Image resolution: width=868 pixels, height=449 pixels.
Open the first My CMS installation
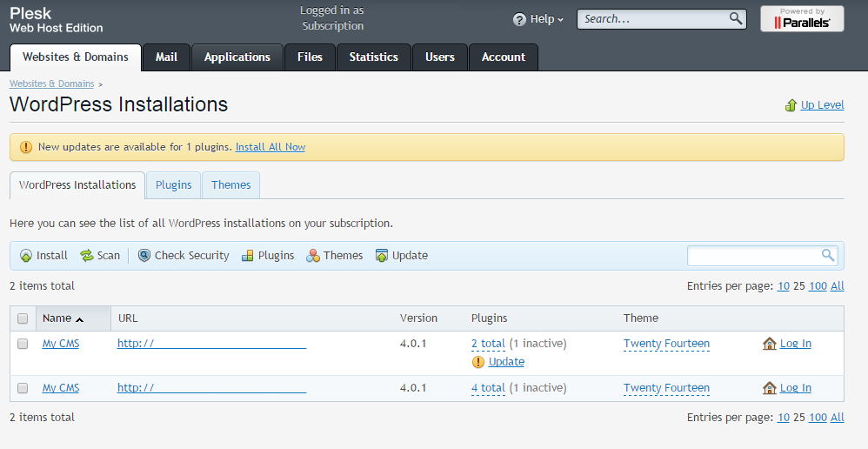[61, 344]
